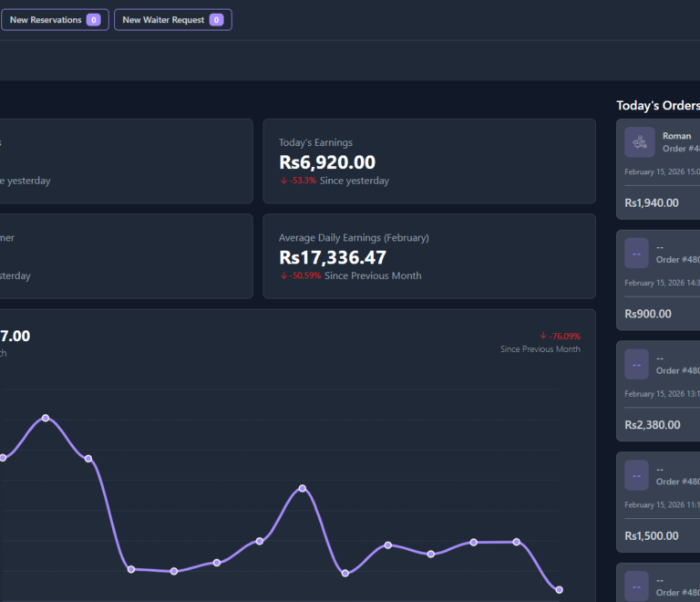The image size is (700, 602).
Task: Click the highest peak point on the chart
Action: click(x=46, y=418)
